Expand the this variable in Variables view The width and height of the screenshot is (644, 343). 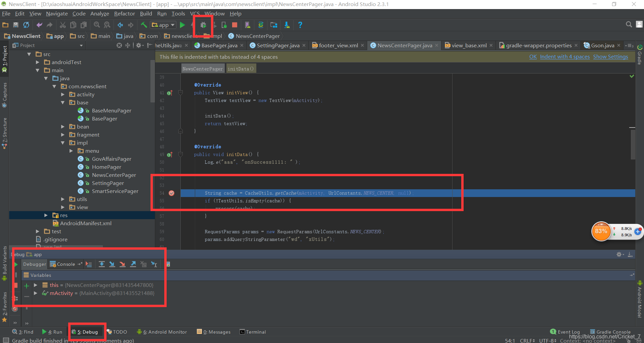coord(36,285)
